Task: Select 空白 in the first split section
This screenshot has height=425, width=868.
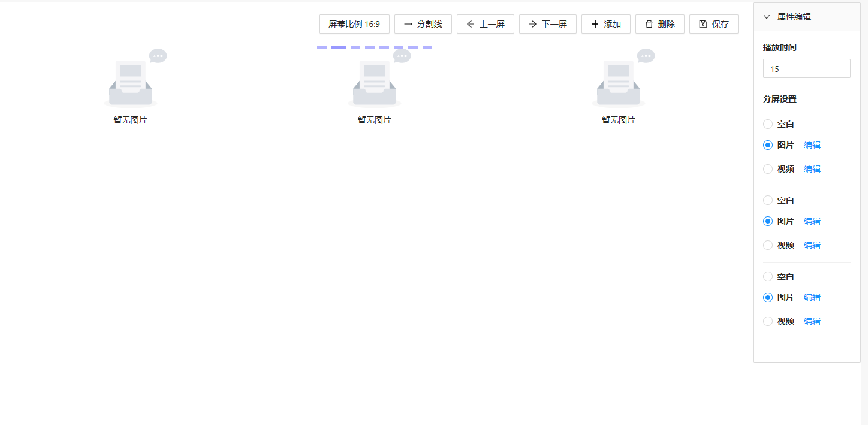Action: pos(768,124)
